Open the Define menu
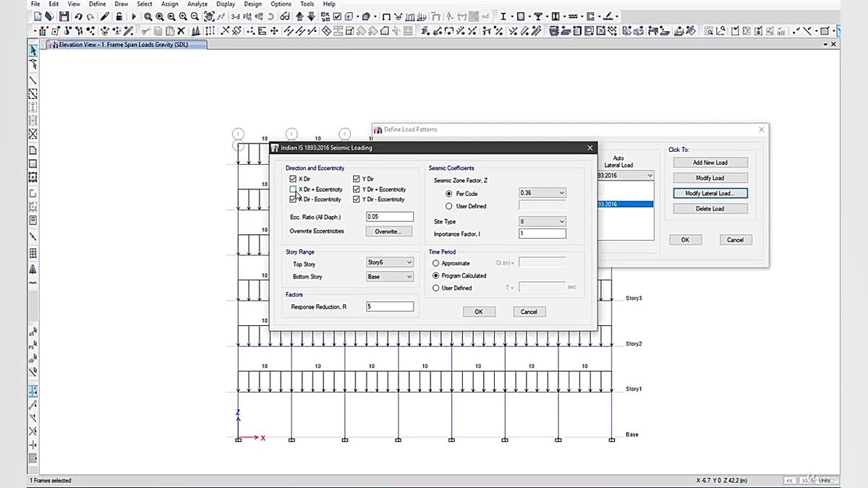 point(97,4)
